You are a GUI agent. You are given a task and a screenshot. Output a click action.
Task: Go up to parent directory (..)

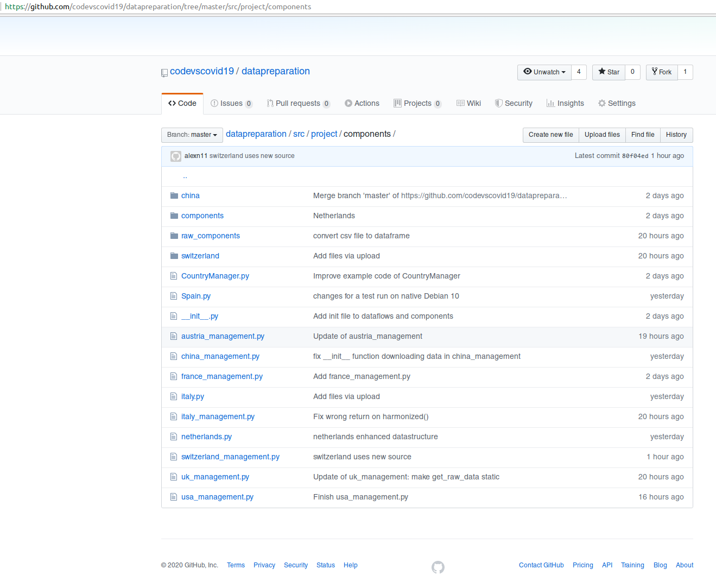[x=185, y=176]
